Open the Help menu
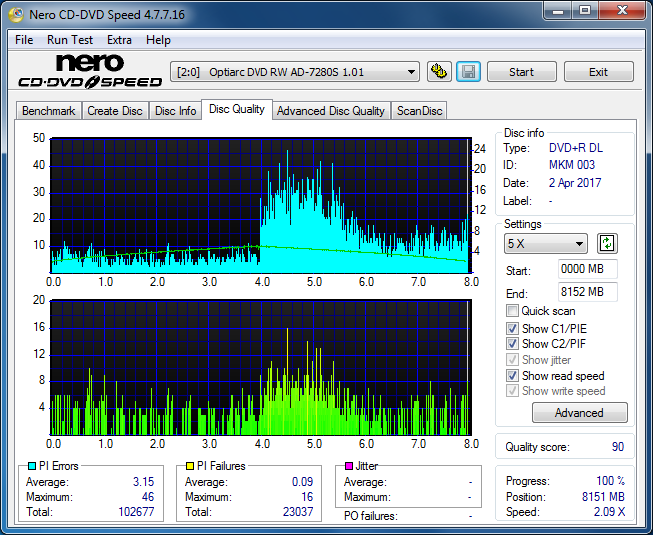653x535 pixels. click(158, 40)
